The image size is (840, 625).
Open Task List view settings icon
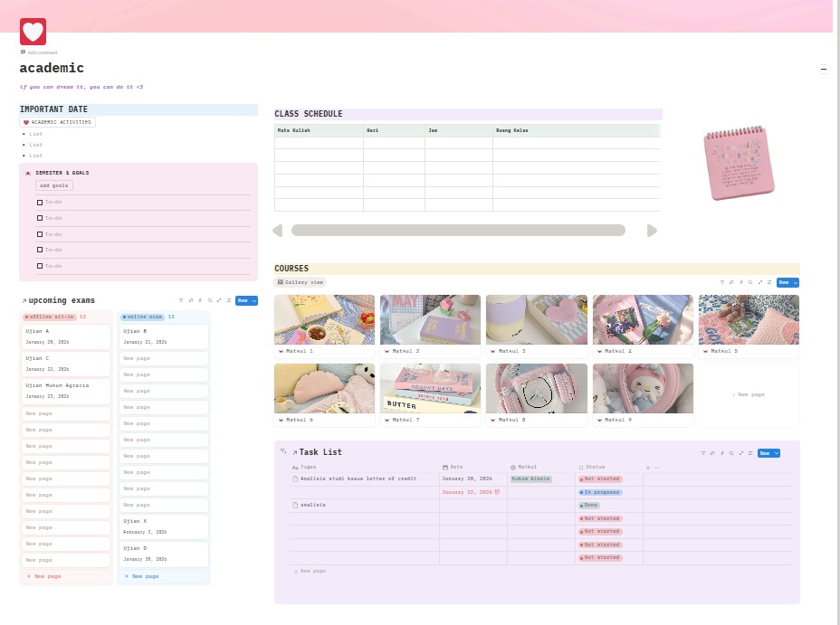(x=750, y=453)
